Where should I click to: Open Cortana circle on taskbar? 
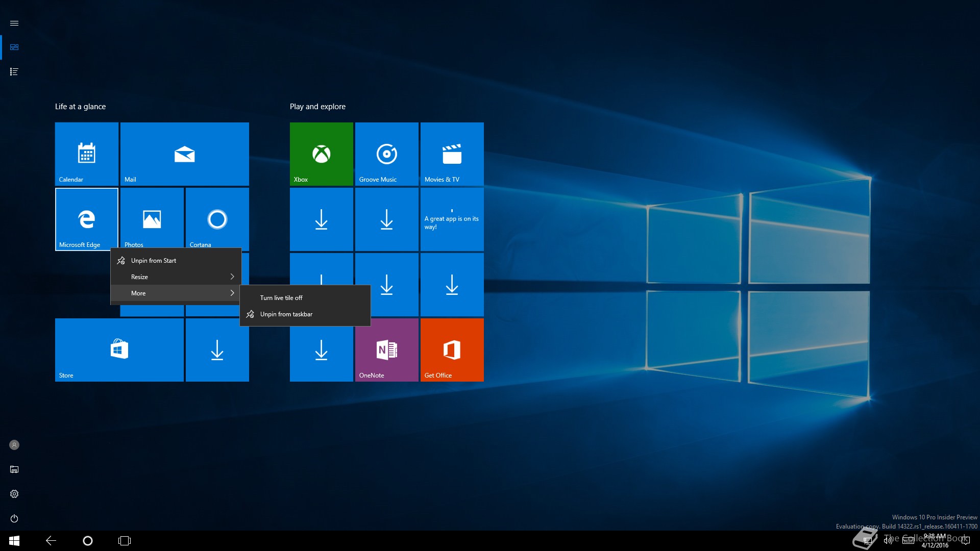pyautogui.click(x=88, y=541)
